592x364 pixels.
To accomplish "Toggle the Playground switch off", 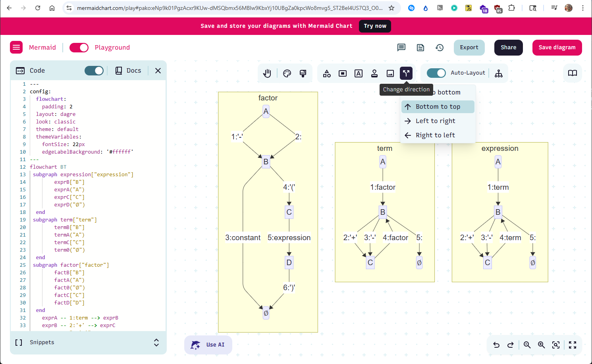I will (x=79, y=47).
